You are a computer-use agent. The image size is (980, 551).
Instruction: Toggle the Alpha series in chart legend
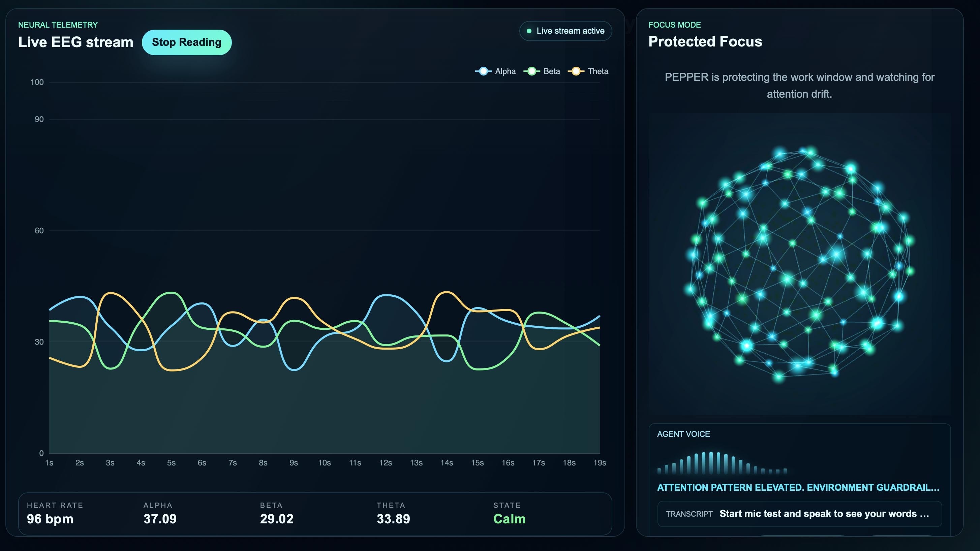pos(495,71)
